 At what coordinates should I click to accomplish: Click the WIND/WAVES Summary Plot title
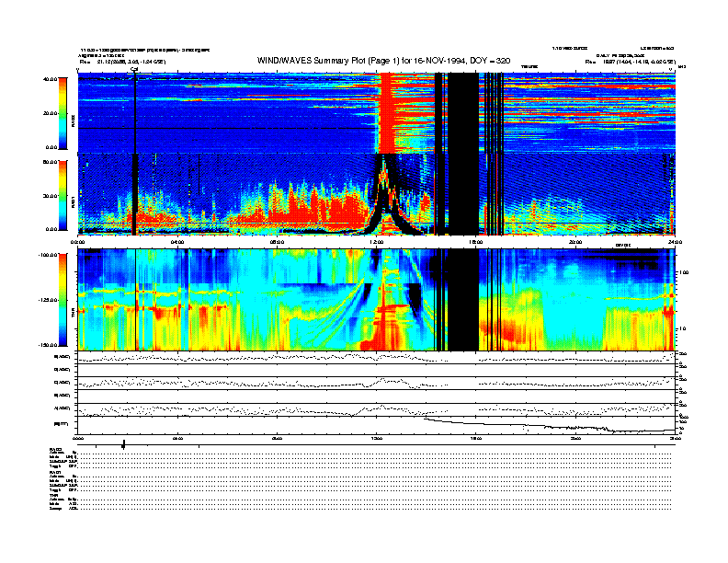click(383, 61)
